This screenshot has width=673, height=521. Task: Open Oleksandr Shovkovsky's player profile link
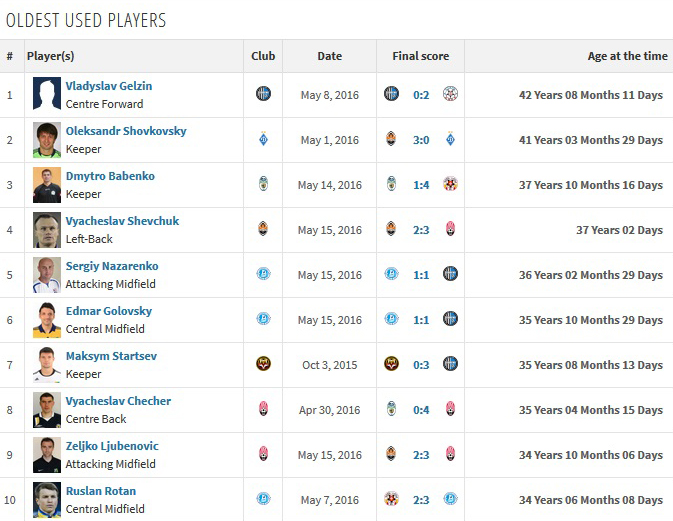coord(126,131)
